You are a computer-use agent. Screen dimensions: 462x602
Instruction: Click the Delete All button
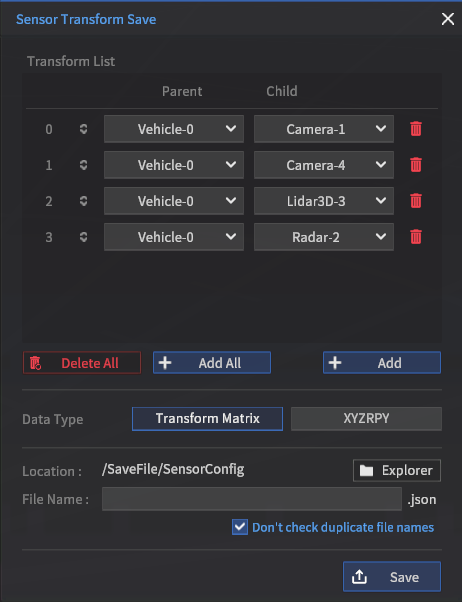[x=82, y=363]
